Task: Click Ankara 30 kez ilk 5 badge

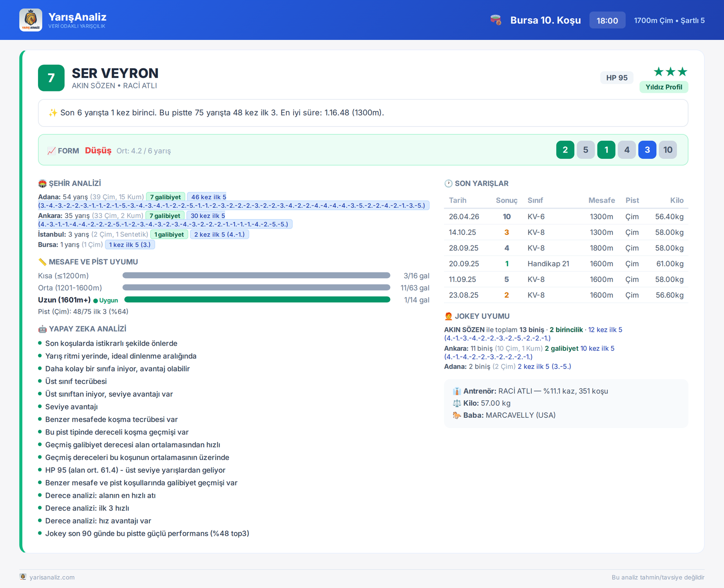Action: click(208, 216)
